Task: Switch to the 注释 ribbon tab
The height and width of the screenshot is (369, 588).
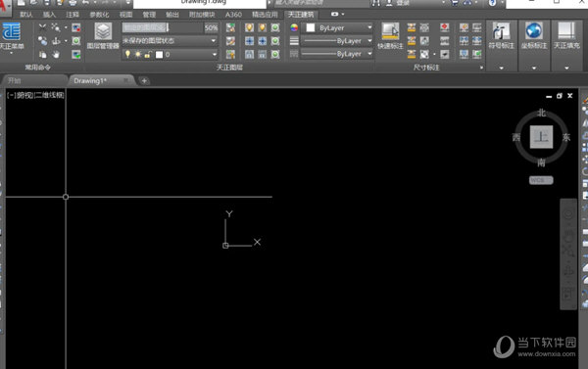Action: tap(73, 15)
